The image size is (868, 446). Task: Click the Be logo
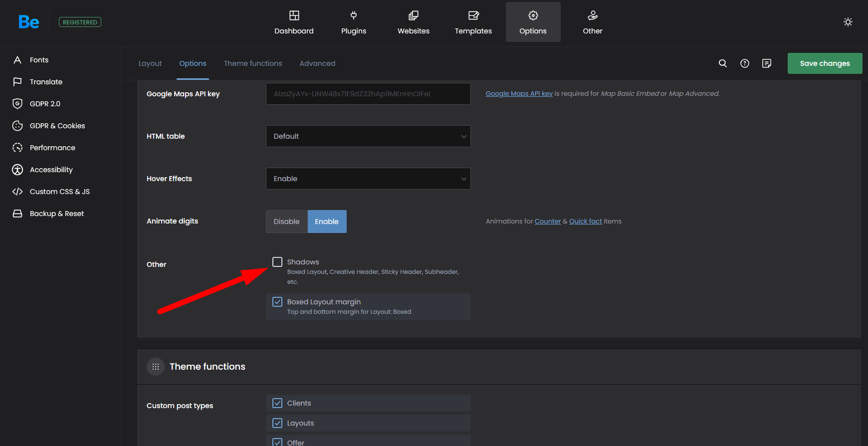point(28,22)
